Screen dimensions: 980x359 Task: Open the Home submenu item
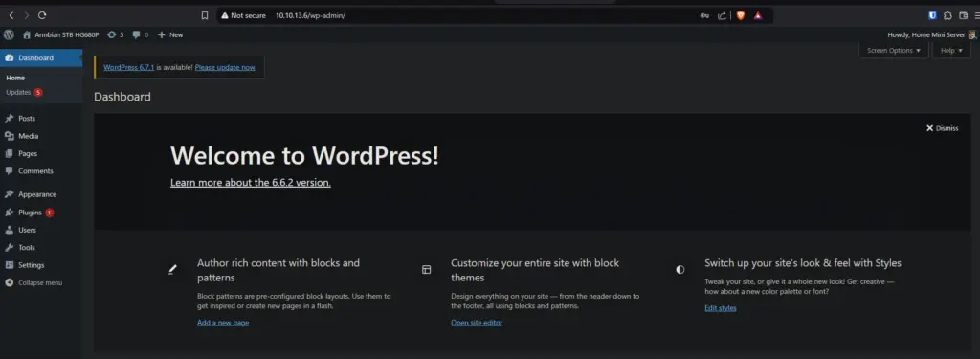pyautogui.click(x=15, y=78)
